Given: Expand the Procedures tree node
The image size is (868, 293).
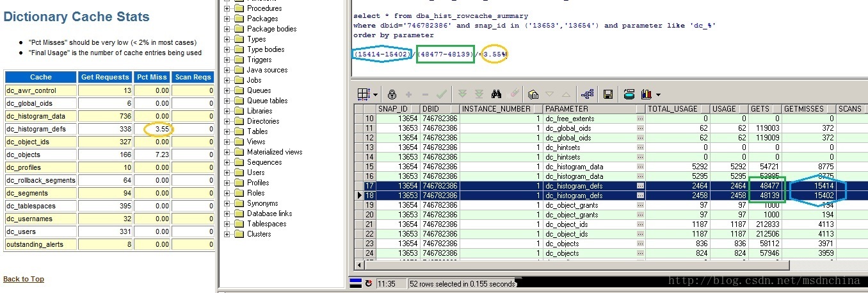Looking at the screenshot, I should point(227,8).
